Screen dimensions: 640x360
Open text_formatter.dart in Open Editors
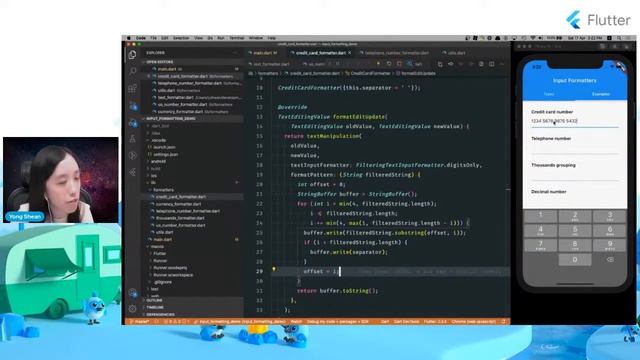176,98
